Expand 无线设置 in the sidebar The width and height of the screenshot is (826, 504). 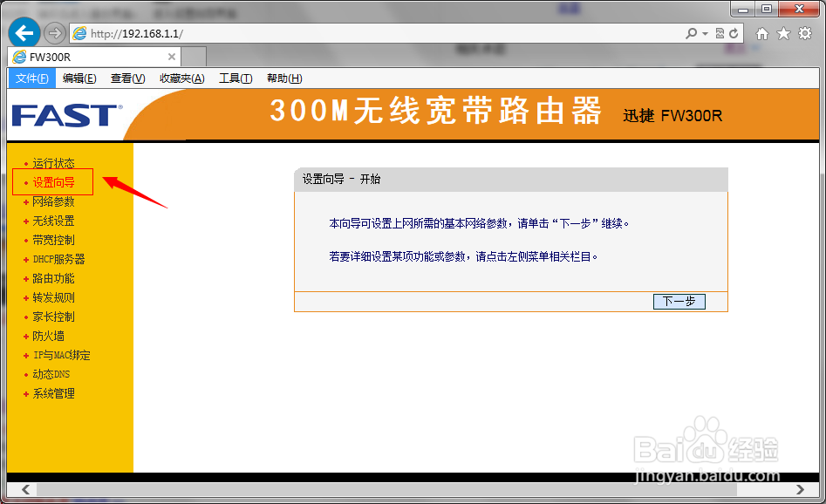tap(53, 221)
